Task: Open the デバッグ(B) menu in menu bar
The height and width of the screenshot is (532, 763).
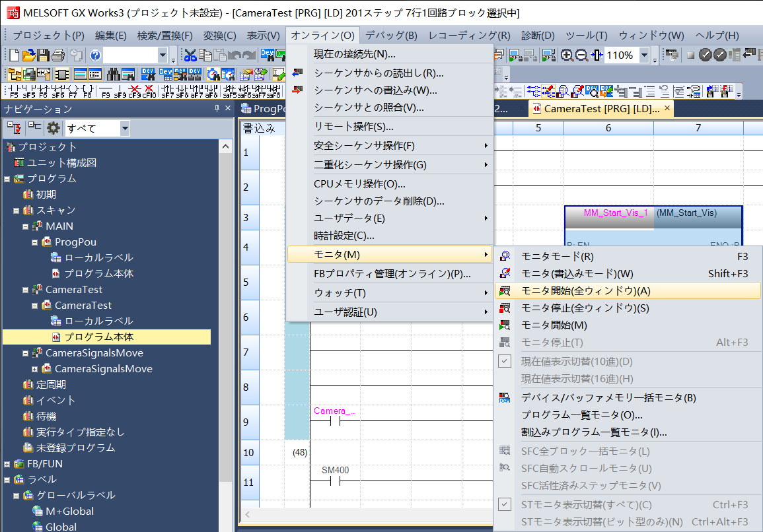Action: click(391, 36)
